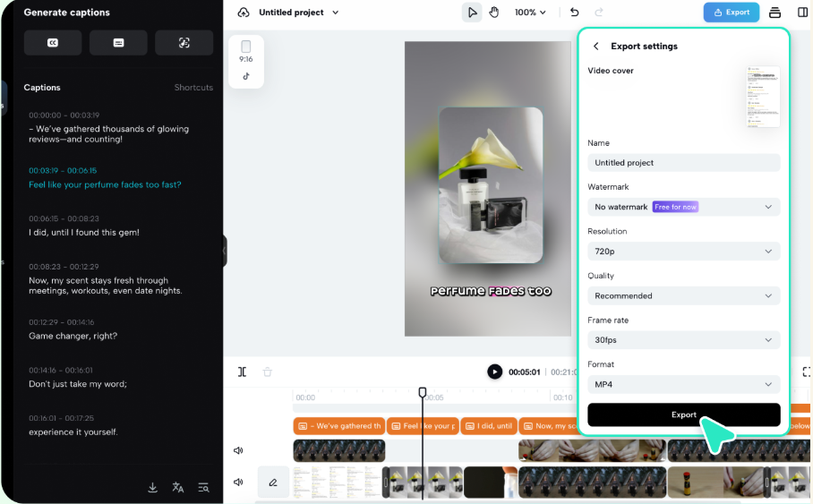Open the Watermark dropdown
Screen dimensions: 813x504
click(683, 207)
